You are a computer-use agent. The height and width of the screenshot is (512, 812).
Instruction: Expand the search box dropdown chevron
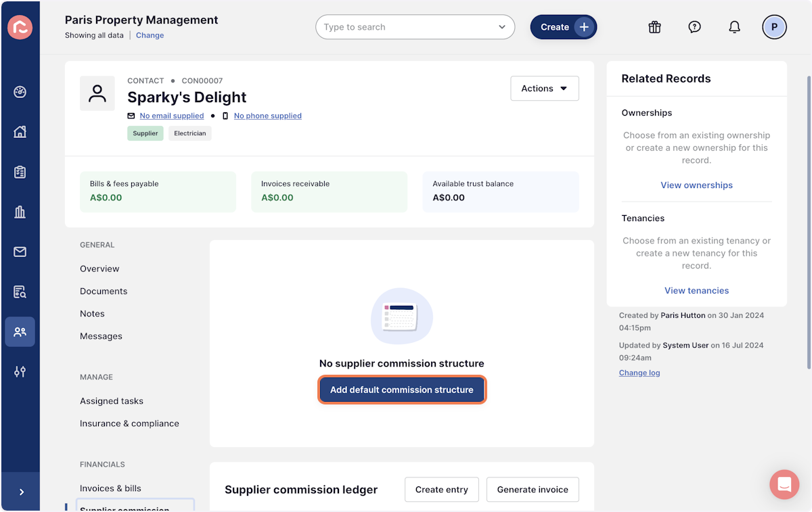(502, 27)
